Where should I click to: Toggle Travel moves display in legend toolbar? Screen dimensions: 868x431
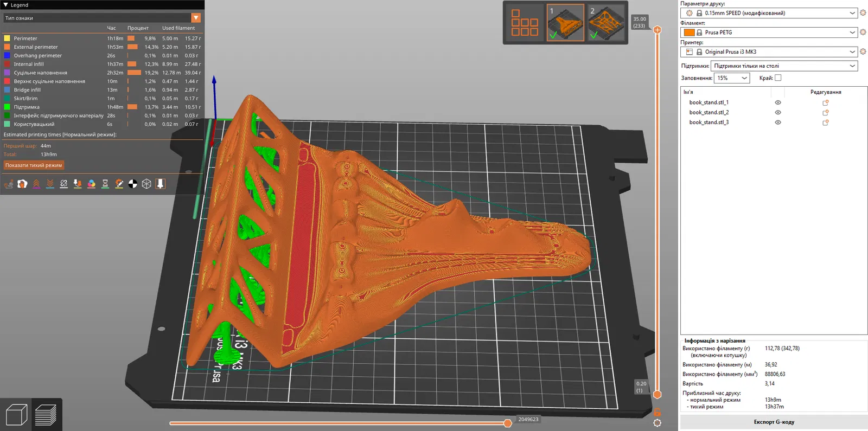click(x=9, y=184)
